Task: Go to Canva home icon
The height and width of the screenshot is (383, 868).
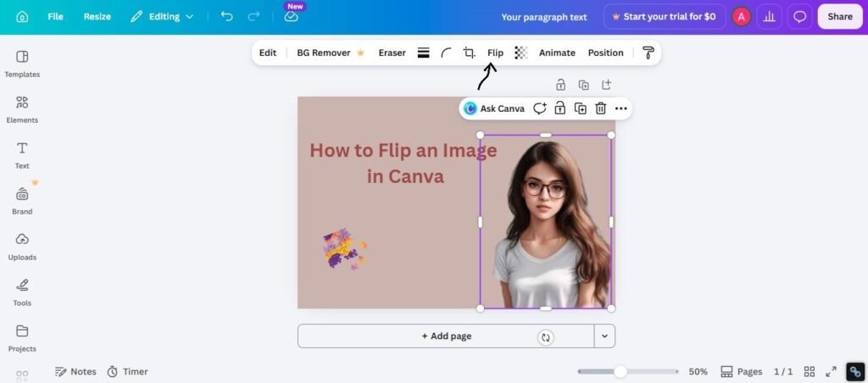Action: pos(22,17)
